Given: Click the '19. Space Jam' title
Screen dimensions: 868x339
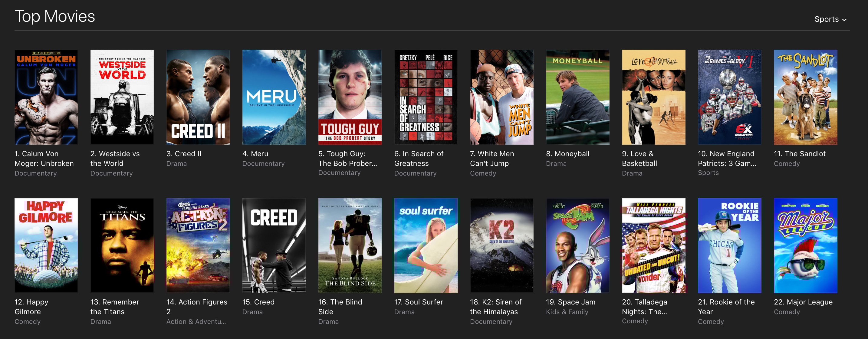Looking at the screenshot, I should point(570,302).
